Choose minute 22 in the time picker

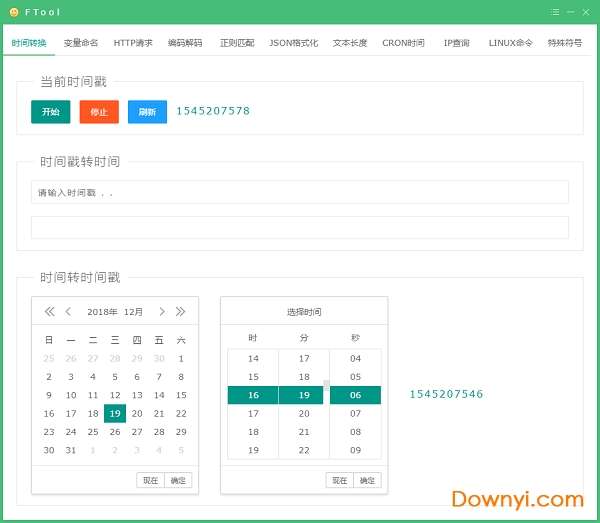point(304,450)
